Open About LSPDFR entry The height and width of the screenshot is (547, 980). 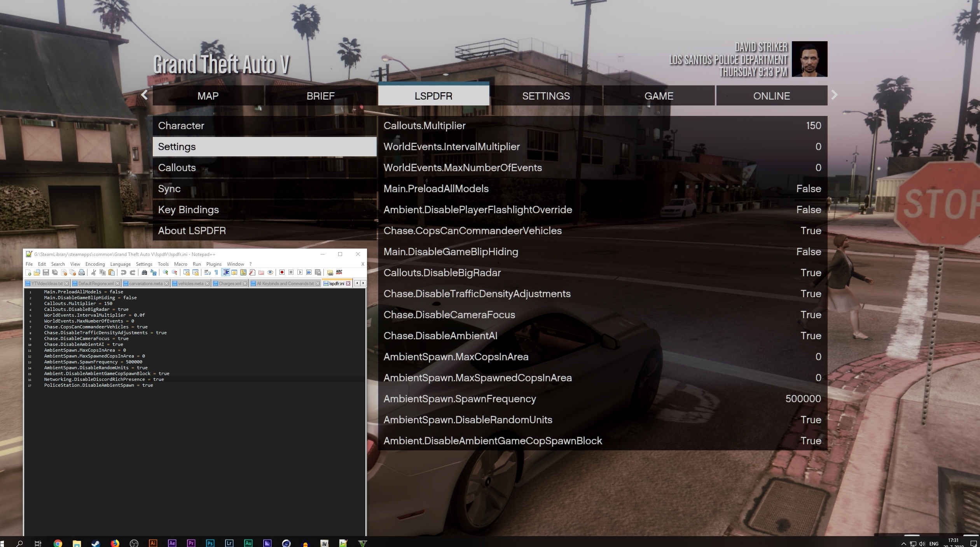pyautogui.click(x=192, y=231)
